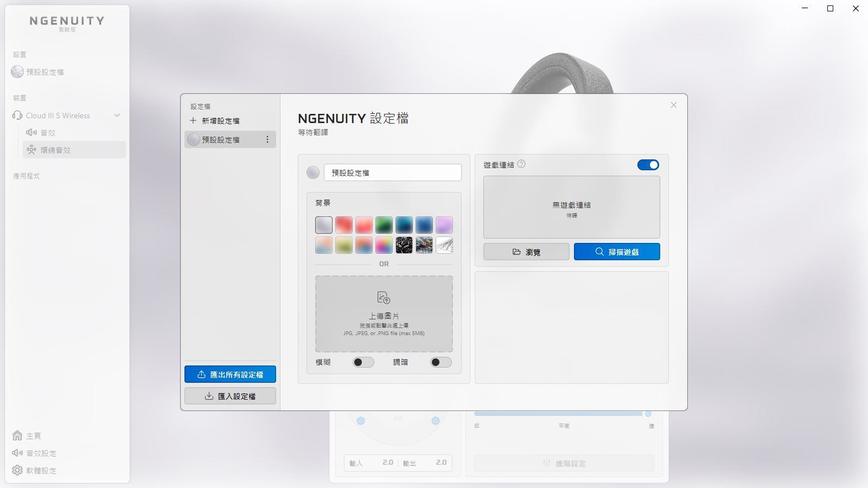
Task: Click the 背景 section label
Action: pos(323,203)
